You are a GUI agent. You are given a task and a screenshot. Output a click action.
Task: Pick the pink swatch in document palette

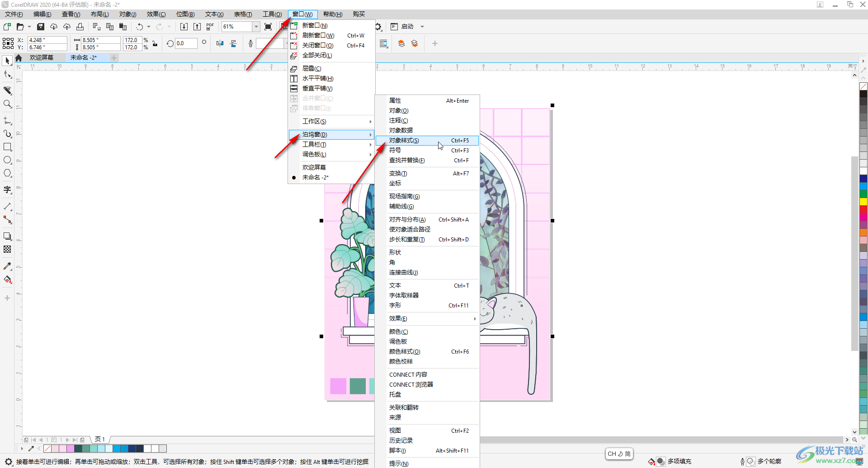pos(70,449)
